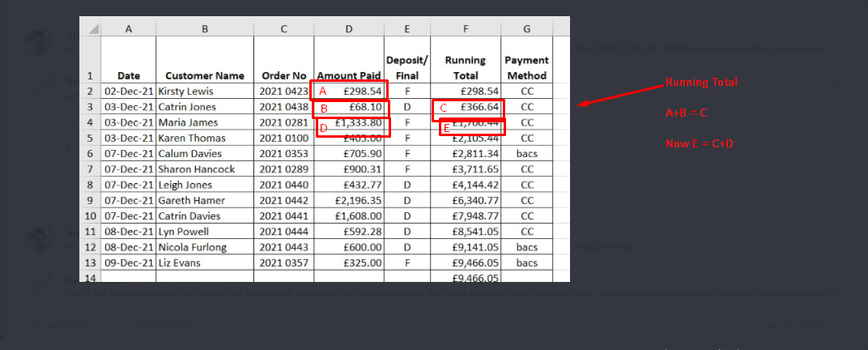
Task: Click the cell reading 'Lyn Powell'
Action: (x=205, y=231)
